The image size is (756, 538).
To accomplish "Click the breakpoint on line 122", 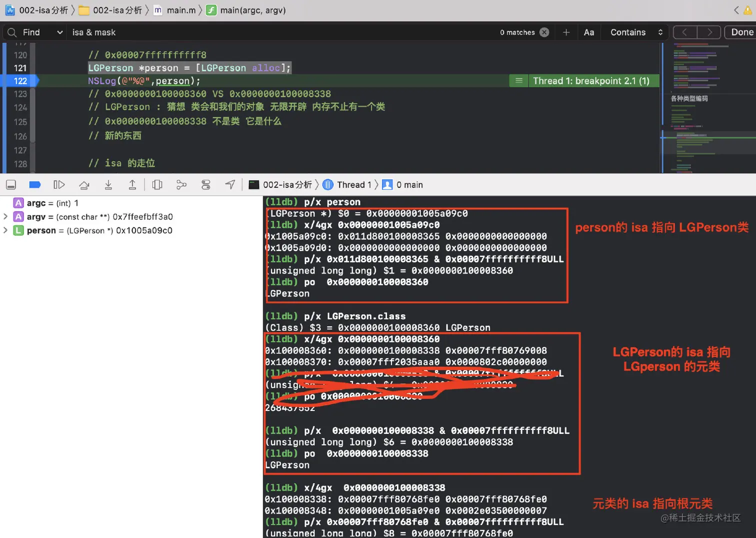I will point(20,81).
